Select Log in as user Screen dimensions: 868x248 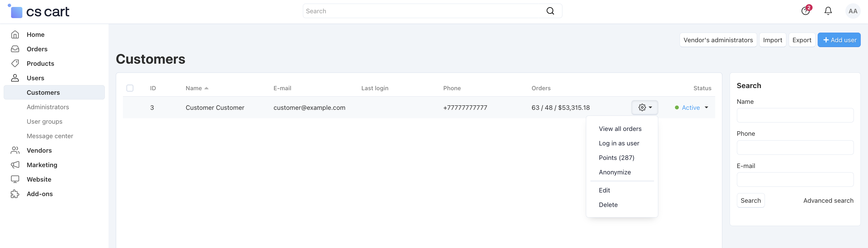pos(619,143)
